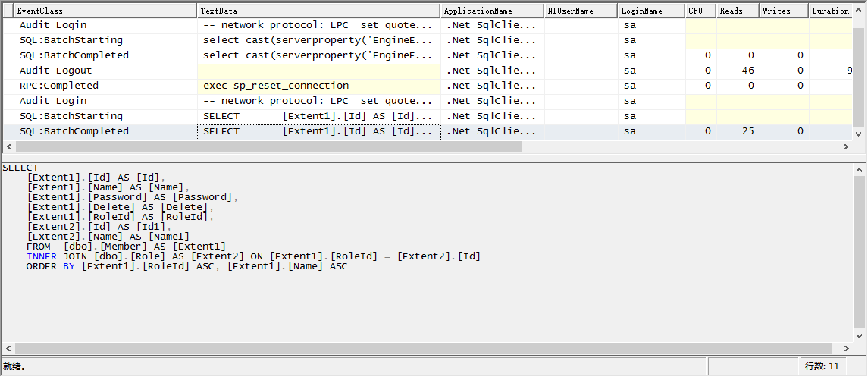Click the '就绪。' status bar text
Viewport: 868px width, 377px height.
coord(15,366)
